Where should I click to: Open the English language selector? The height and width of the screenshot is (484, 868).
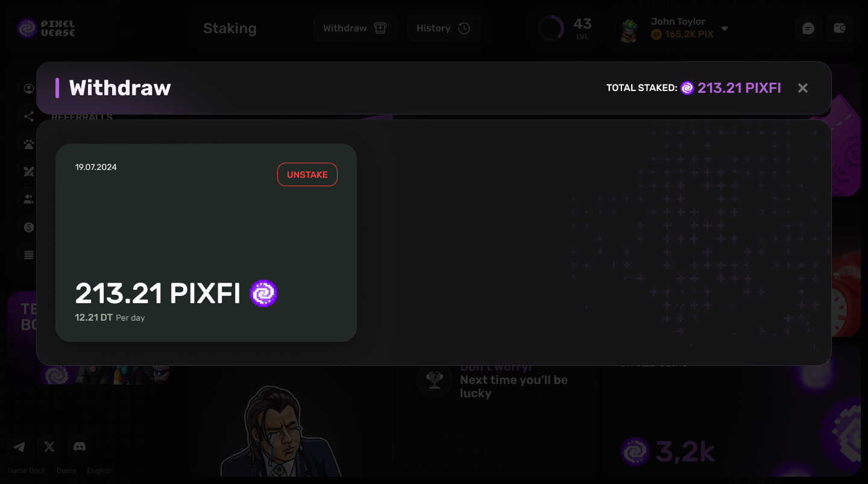99,471
